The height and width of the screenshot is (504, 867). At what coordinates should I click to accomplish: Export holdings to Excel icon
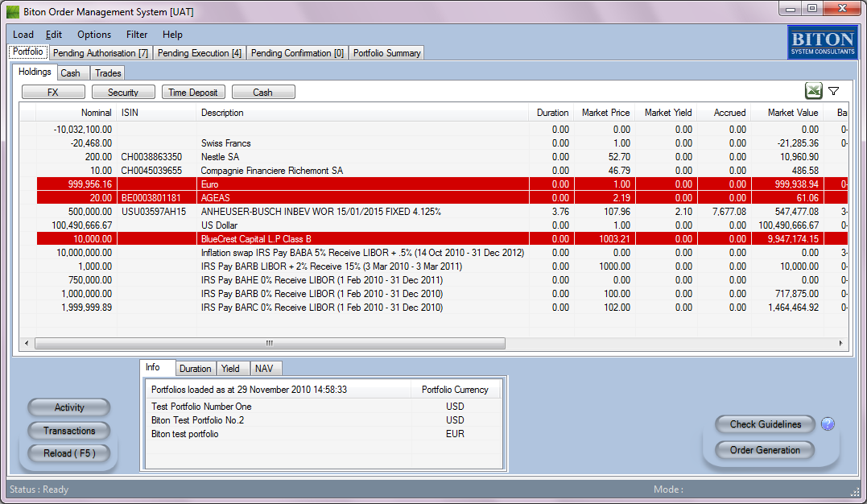813,91
